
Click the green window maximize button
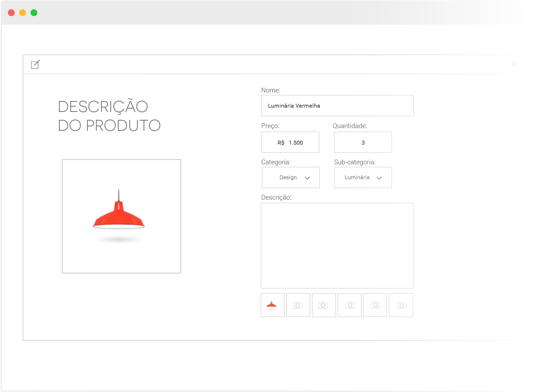(x=34, y=13)
